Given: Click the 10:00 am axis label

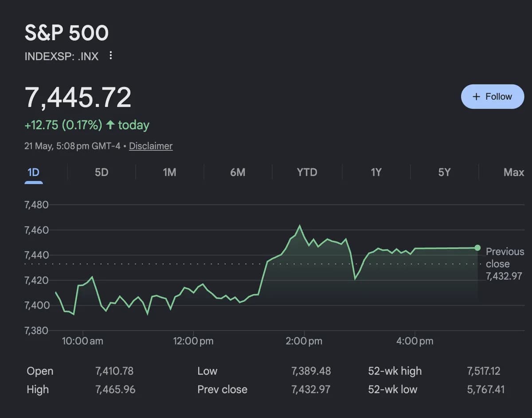Looking at the screenshot, I should (82, 341).
